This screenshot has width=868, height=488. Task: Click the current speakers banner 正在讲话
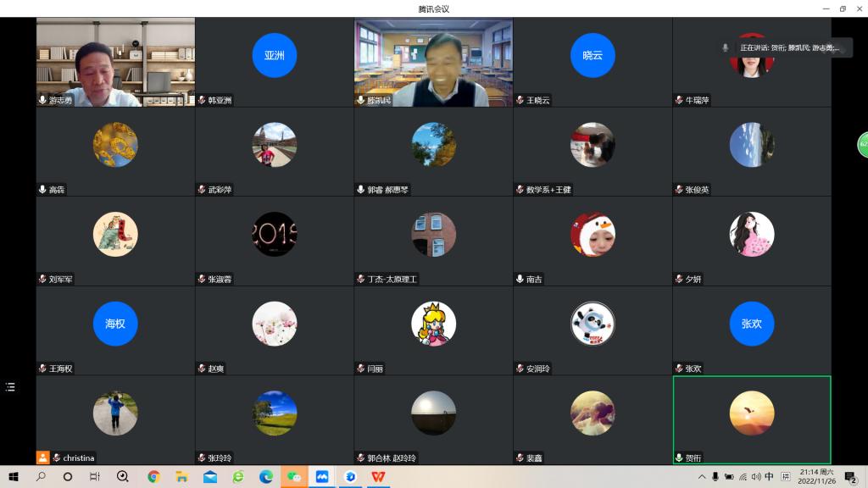[789, 48]
